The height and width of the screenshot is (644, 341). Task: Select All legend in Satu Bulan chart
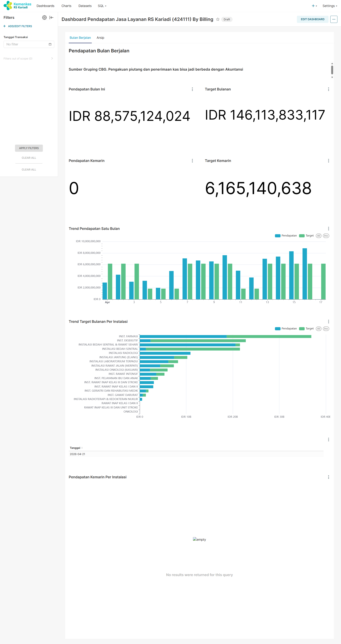(319, 236)
